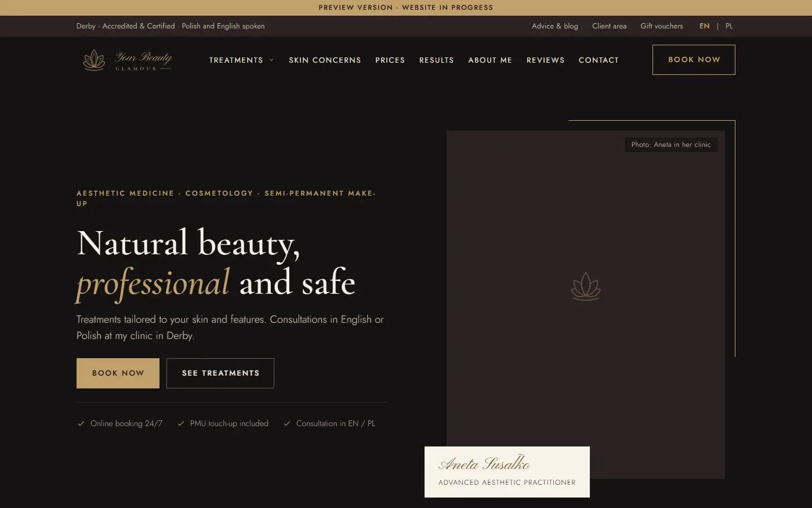Screen dimensions: 812x508
Task: Open the Reviews page
Action: [x=545, y=60]
